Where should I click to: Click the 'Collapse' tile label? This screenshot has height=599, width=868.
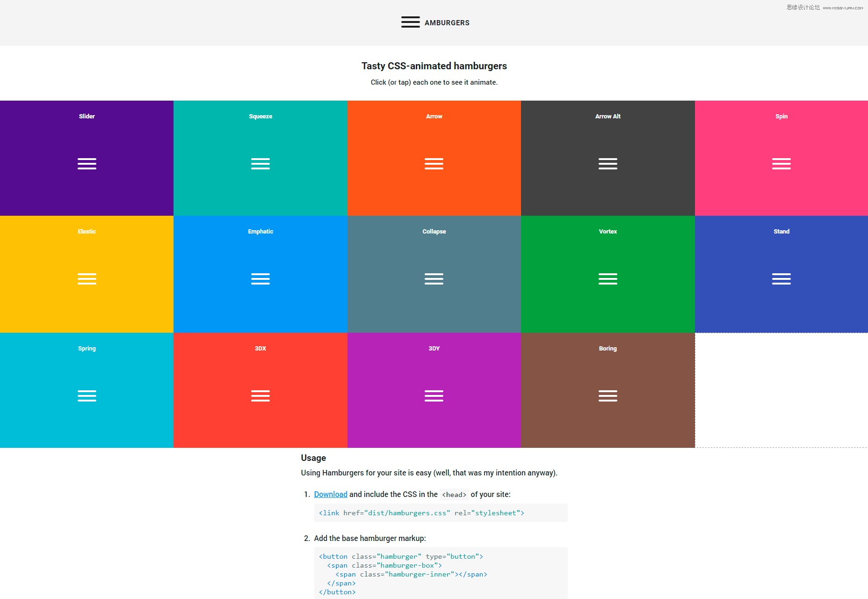point(434,231)
